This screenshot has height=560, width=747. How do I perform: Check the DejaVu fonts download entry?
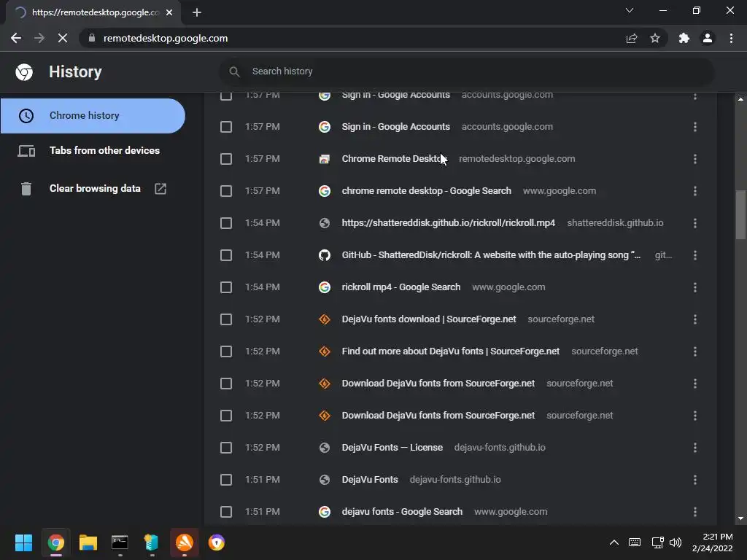[x=226, y=319]
